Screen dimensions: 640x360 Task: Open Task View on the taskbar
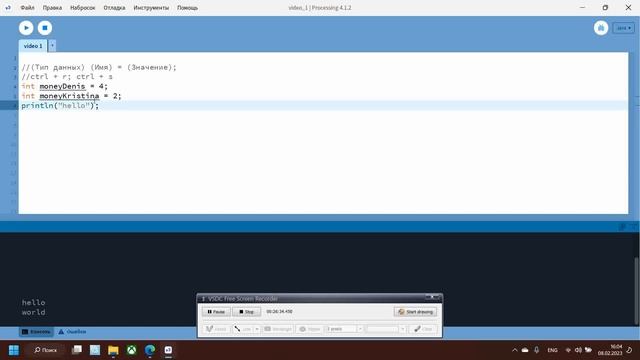click(77, 350)
